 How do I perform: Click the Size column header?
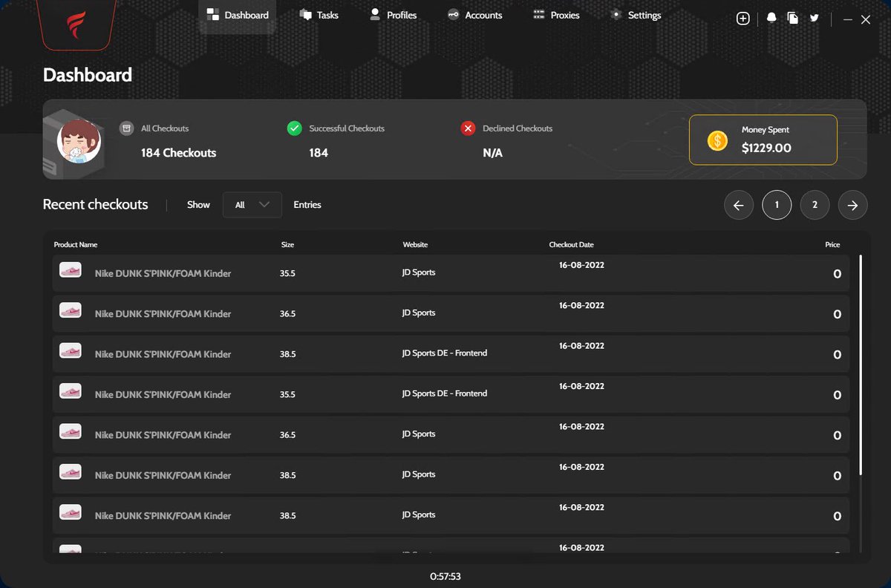pyautogui.click(x=287, y=245)
